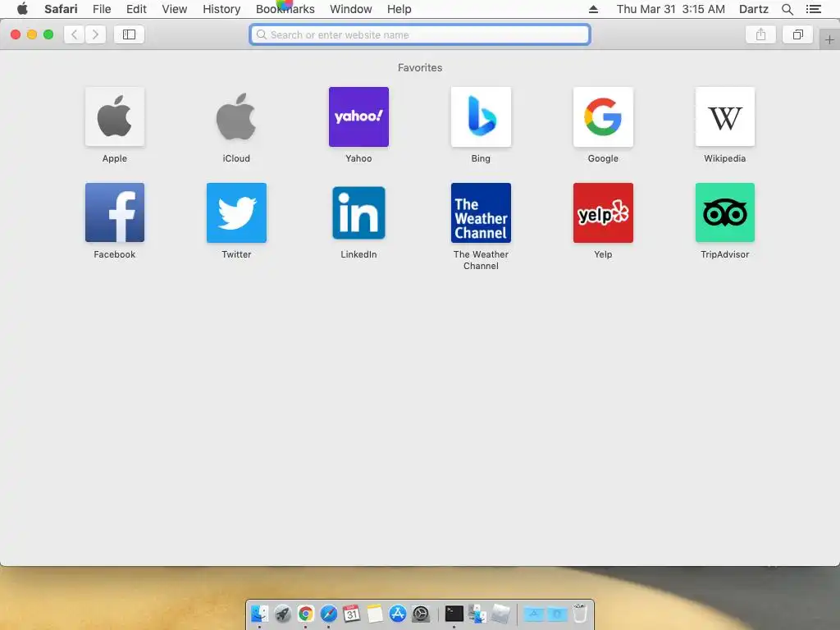Screen dimensions: 840x630
Task: Open Notification Center list icon
Action: 813,9
